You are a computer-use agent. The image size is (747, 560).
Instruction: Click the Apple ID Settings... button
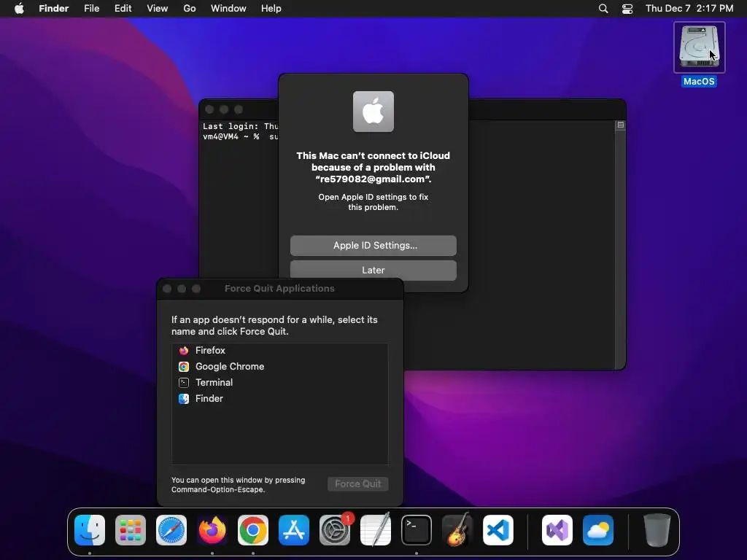373,246
